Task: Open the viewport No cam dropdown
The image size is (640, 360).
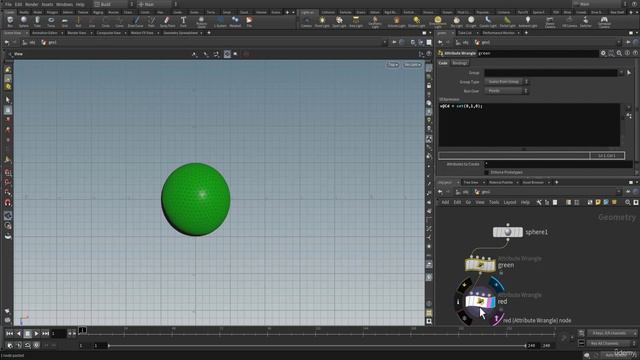Action: (x=412, y=65)
